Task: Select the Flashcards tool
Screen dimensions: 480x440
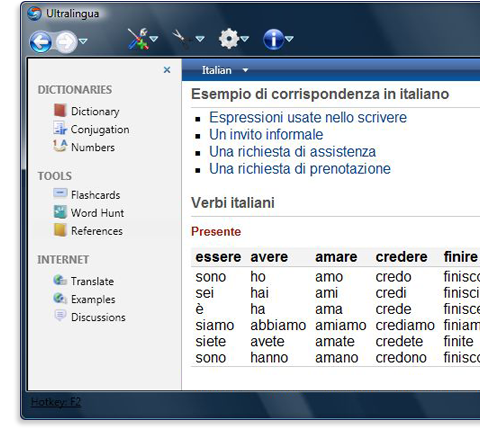Action: (x=87, y=195)
